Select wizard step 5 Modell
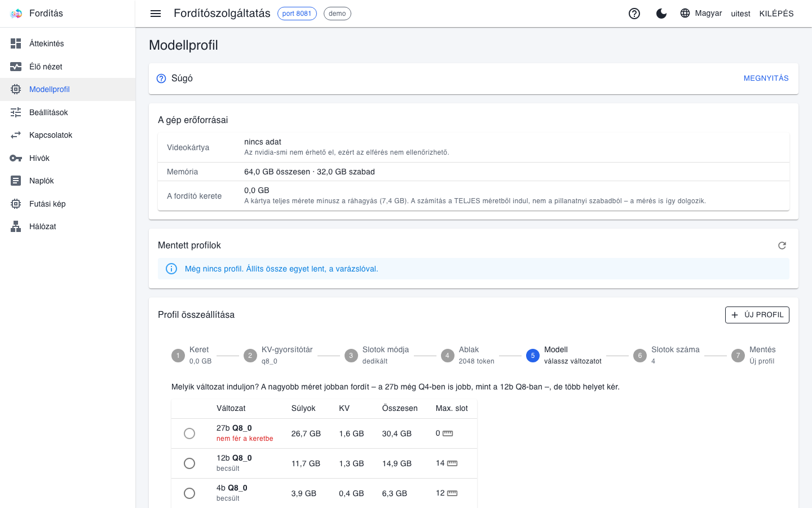This screenshot has height=508, width=812. tap(564, 356)
